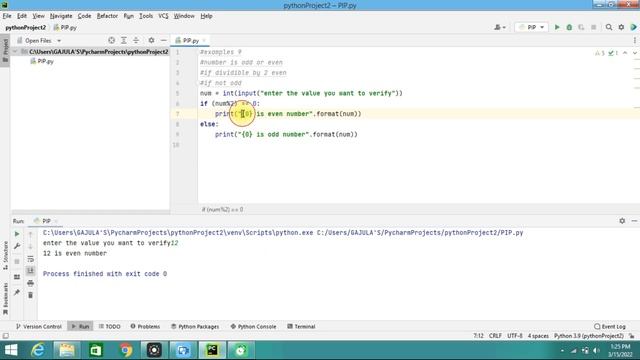Switch to PyCharm taskbar icon
Viewport: 640px width, 360px height.
(x=212, y=350)
